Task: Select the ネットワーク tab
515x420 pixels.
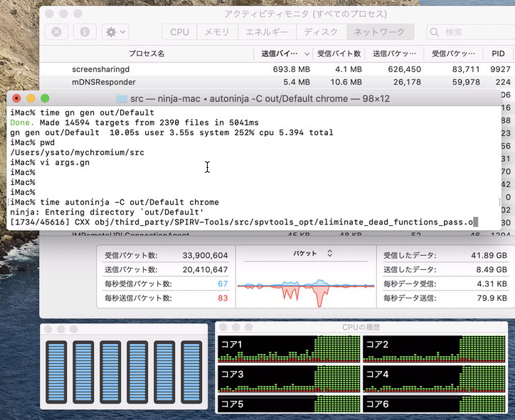Action: coord(379,32)
